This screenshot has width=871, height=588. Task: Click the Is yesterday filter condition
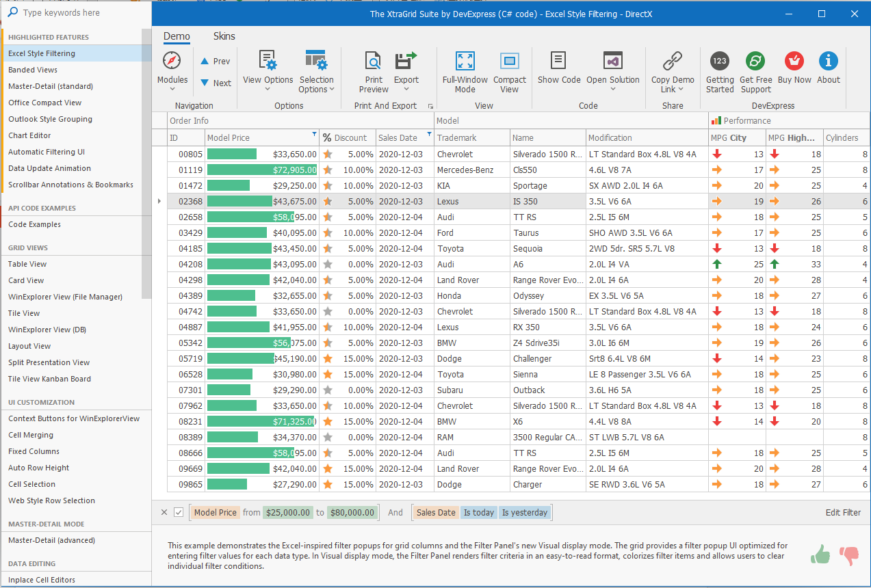coord(525,513)
